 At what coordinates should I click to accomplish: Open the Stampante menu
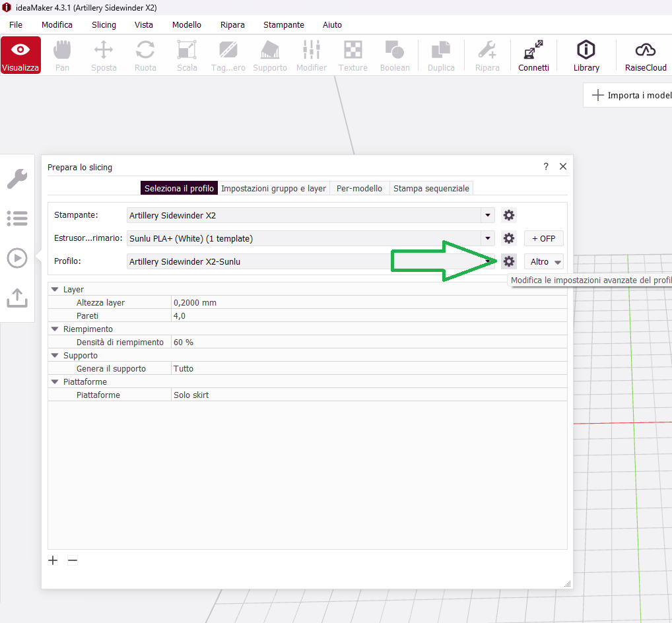(x=284, y=25)
